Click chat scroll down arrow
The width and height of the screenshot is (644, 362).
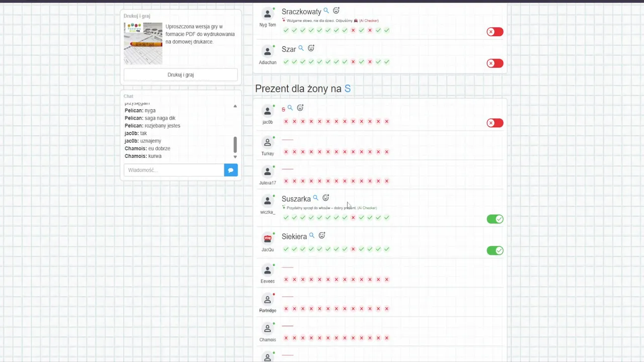point(235,157)
